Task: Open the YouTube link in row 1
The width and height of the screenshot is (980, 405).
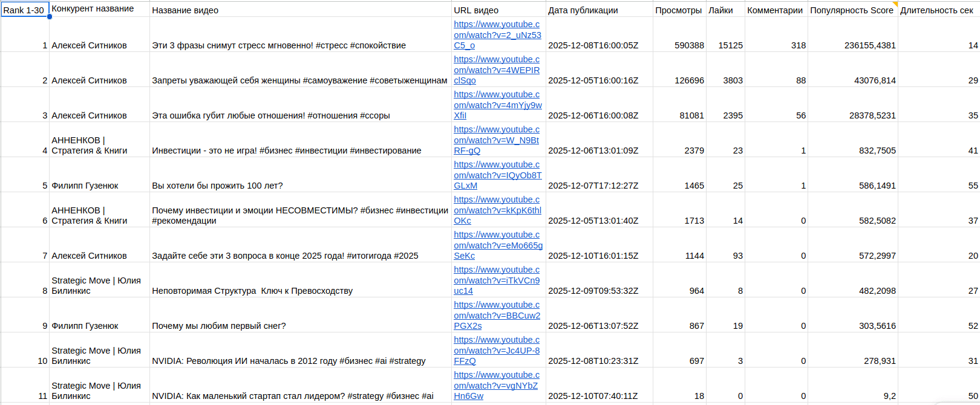Action: click(x=497, y=34)
